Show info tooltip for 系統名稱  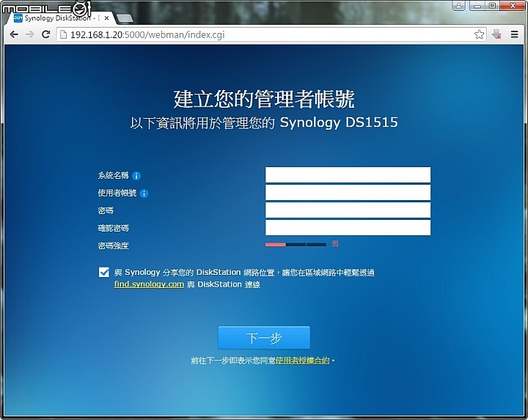pyautogui.click(x=136, y=176)
